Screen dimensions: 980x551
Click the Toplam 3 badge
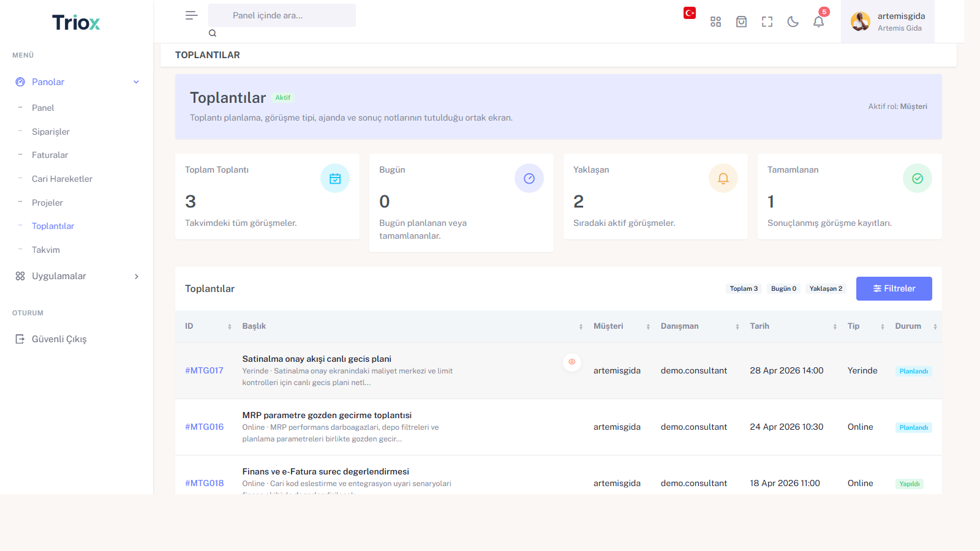(744, 288)
